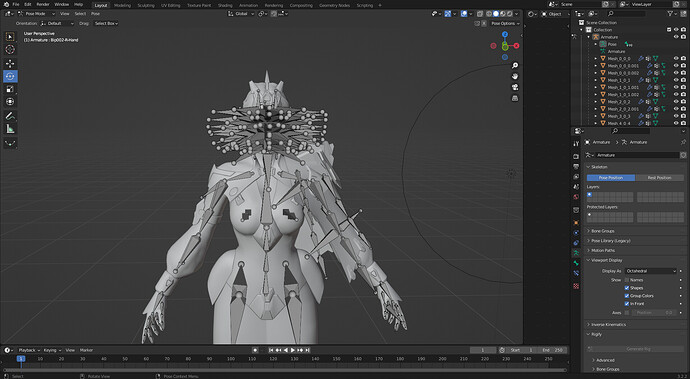
Task: Activate the Annotate tool
Action: pyautogui.click(x=10, y=116)
